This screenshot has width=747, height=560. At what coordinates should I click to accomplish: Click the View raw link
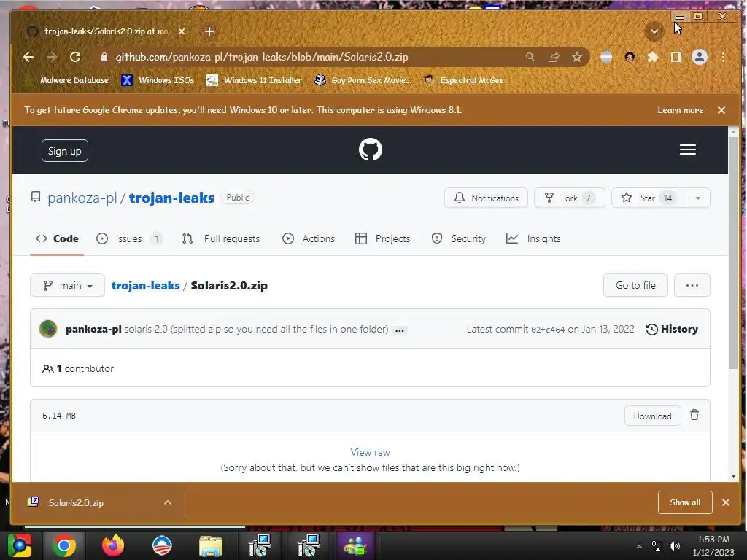(x=370, y=452)
